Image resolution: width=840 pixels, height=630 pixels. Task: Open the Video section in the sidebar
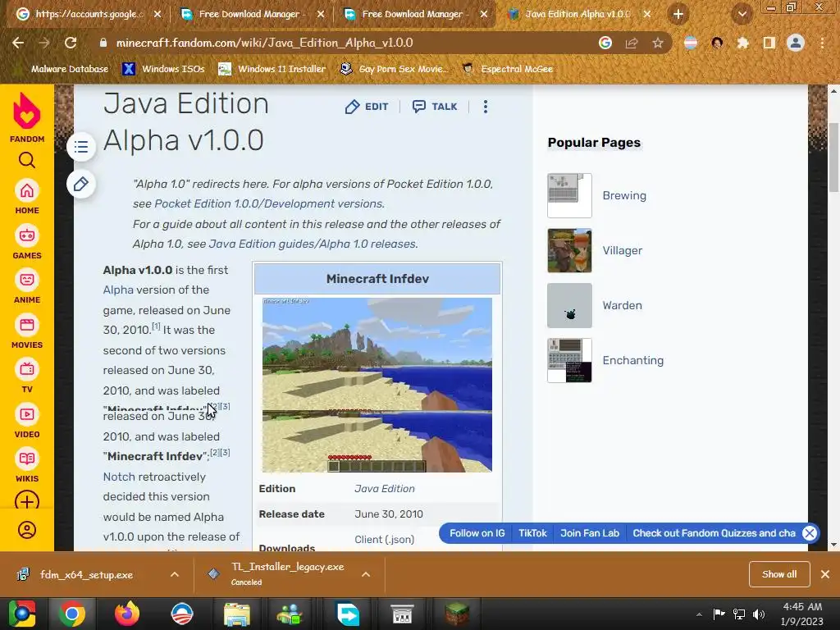point(27,422)
